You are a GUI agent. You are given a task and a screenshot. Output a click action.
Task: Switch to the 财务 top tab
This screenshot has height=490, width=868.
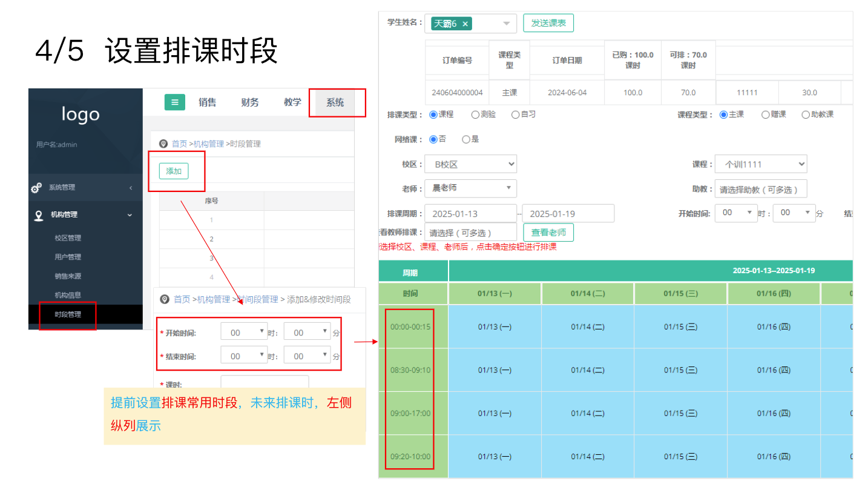(x=249, y=102)
